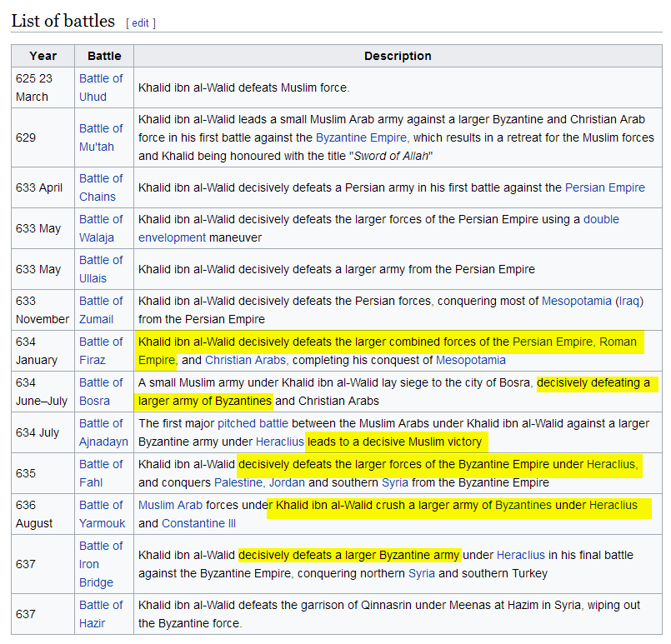The width and height of the screenshot is (671, 644).
Task: Open Syria link in Iron Bridge row
Action: tap(422, 573)
